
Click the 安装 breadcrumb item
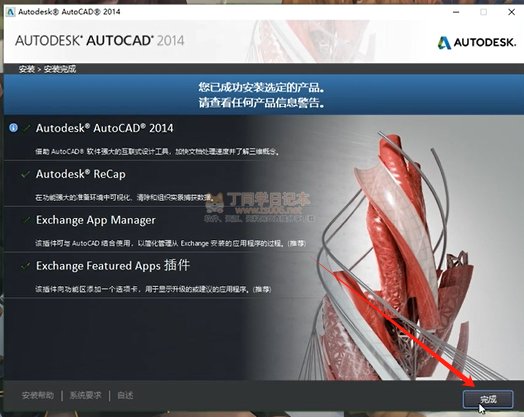coord(26,69)
